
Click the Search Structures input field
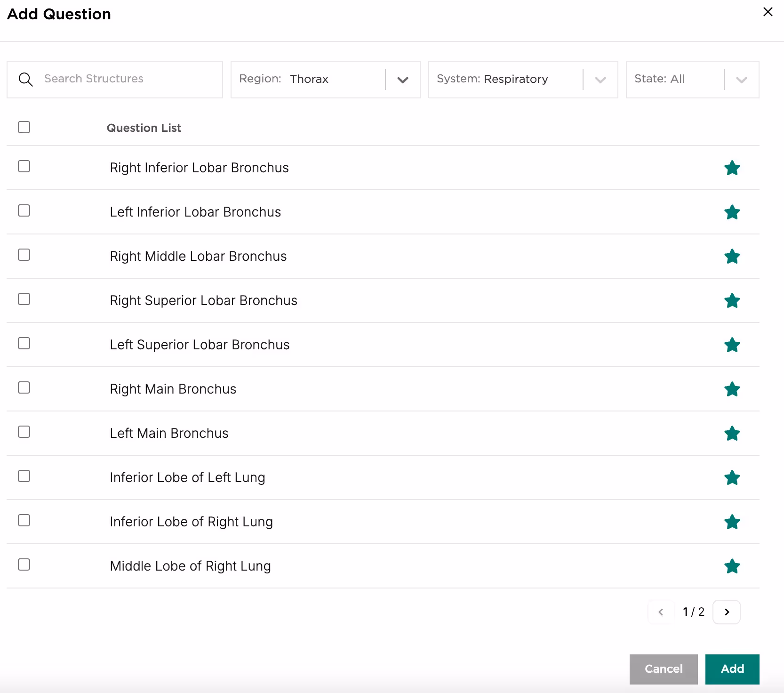pyautogui.click(x=115, y=80)
